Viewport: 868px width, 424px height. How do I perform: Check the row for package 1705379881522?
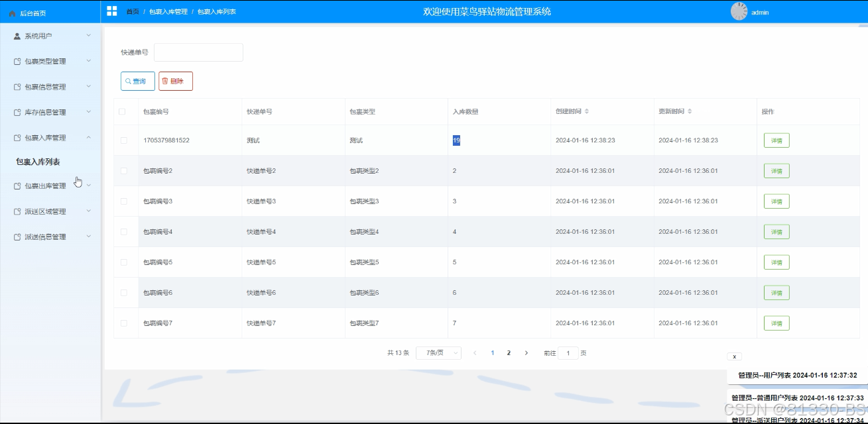tap(124, 140)
